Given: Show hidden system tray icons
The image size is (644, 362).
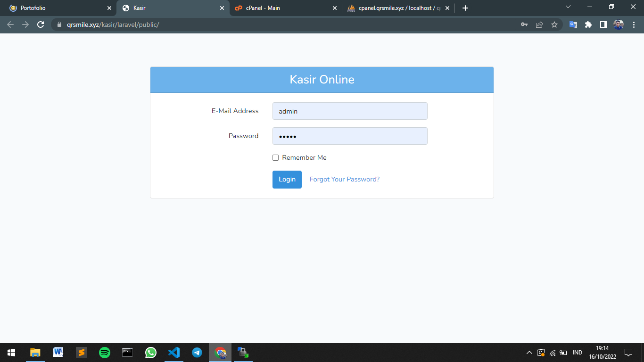Looking at the screenshot, I should 529,353.
